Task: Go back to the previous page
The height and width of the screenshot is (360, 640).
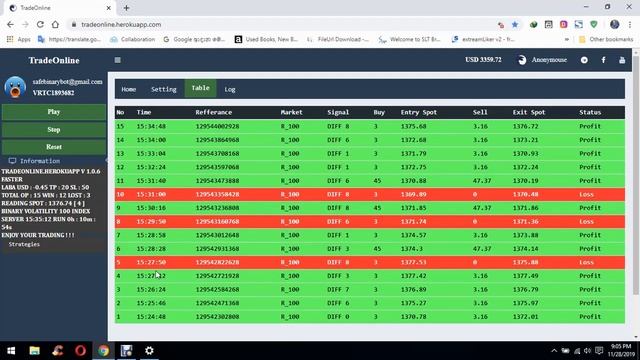Action: point(10,24)
